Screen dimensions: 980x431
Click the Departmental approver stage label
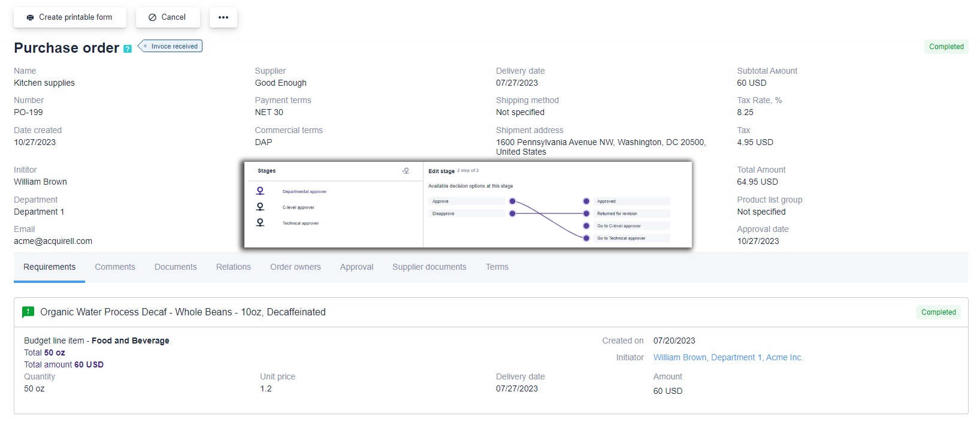pos(304,192)
